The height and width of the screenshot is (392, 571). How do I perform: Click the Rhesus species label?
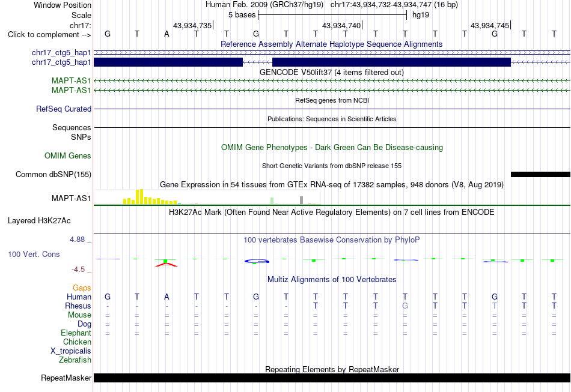[x=78, y=306]
